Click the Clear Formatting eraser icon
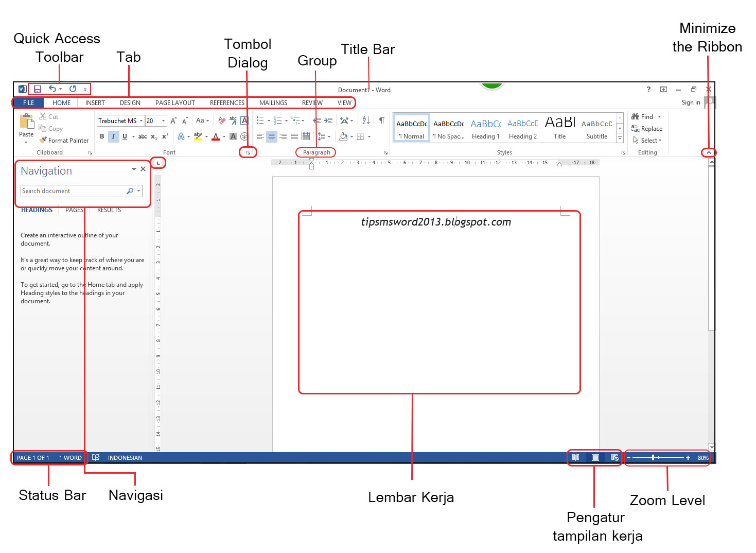 (222, 120)
